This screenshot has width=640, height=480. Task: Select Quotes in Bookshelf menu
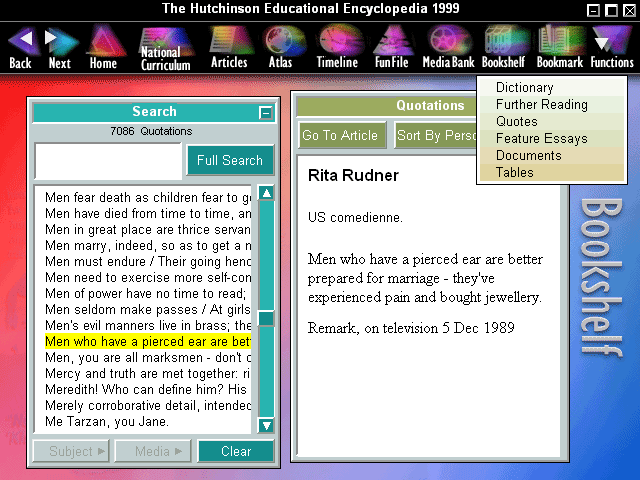pyautogui.click(x=552, y=122)
